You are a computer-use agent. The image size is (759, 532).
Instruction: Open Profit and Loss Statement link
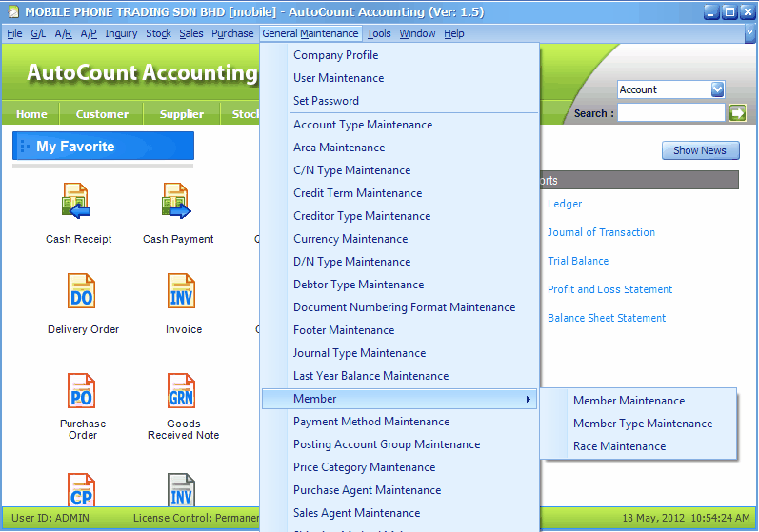point(609,289)
